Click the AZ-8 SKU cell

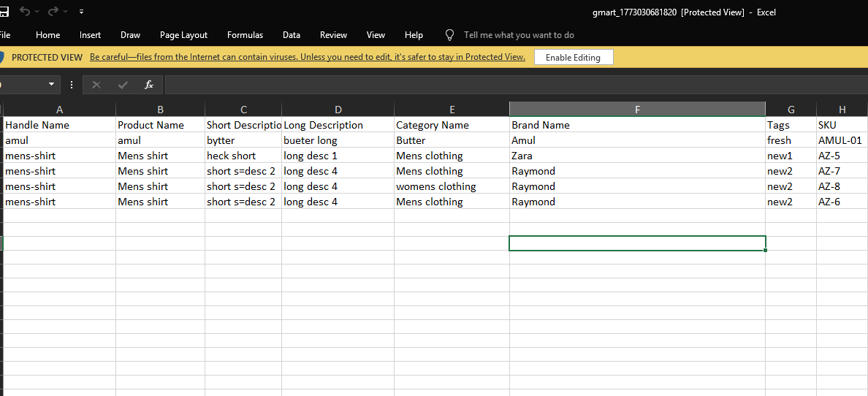click(x=842, y=186)
